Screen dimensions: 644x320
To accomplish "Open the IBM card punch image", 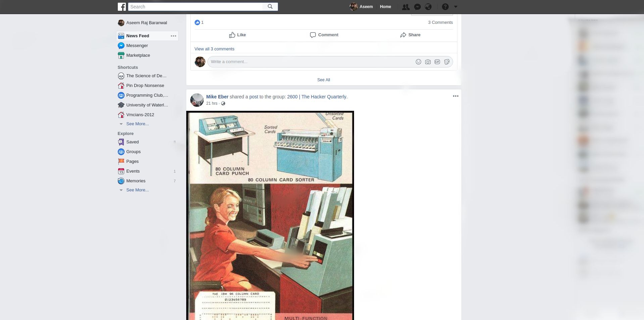I will pyautogui.click(x=270, y=215).
